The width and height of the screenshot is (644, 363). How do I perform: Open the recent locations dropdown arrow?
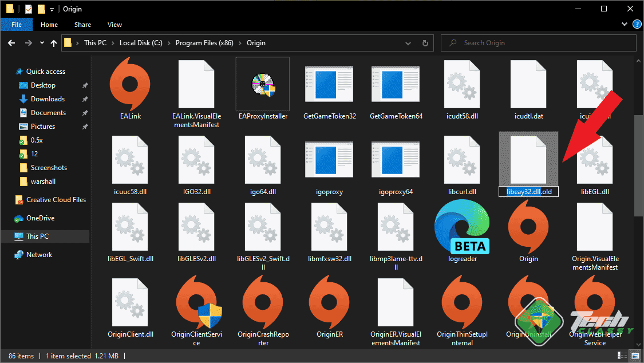(x=42, y=43)
